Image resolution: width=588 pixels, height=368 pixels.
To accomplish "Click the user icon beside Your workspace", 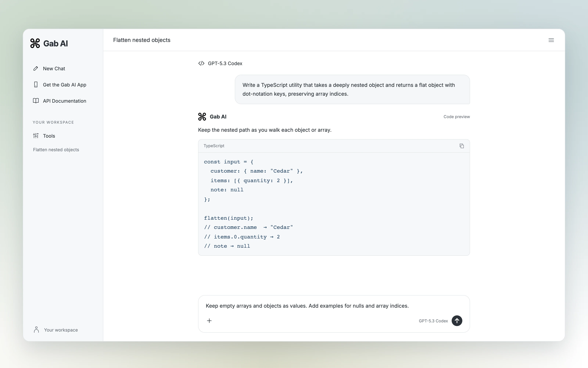I will [x=36, y=330].
